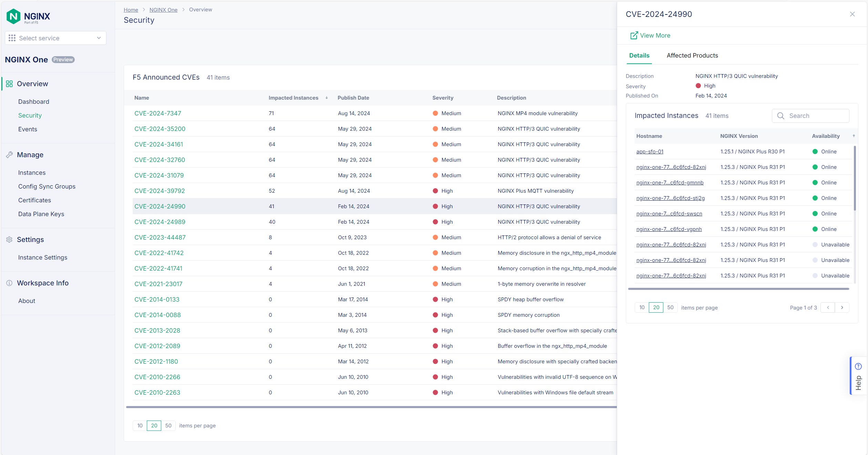Viewport: 868px width, 455px height.
Task: Sort by Publish Date column header
Action: click(x=353, y=98)
